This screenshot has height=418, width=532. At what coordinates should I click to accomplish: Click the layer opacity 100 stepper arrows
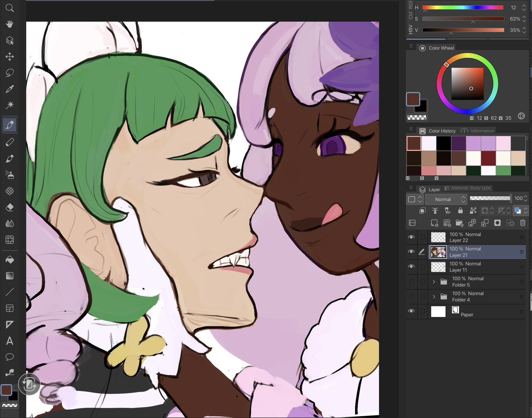click(x=526, y=199)
